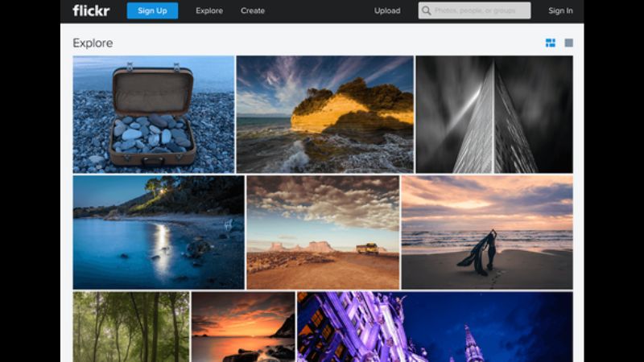The width and height of the screenshot is (644, 362).
Task: Open the orange sunset over rocks photo
Action: click(x=242, y=326)
